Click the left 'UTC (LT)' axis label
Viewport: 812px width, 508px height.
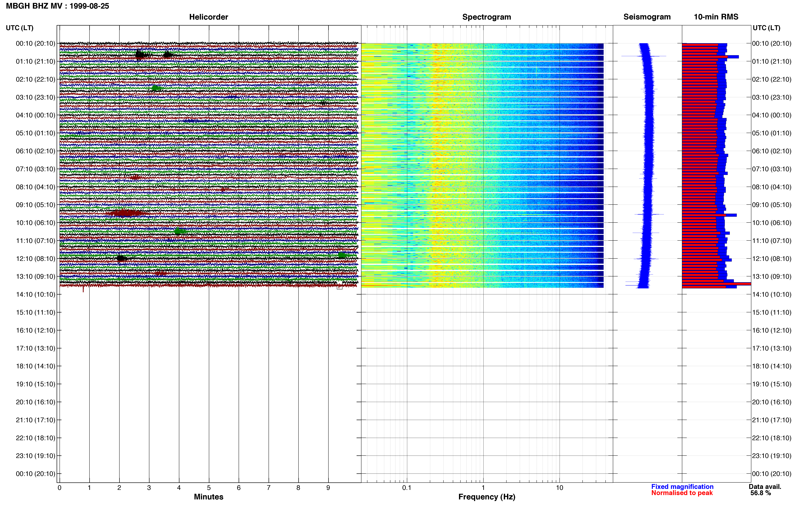click(x=19, y=28)
